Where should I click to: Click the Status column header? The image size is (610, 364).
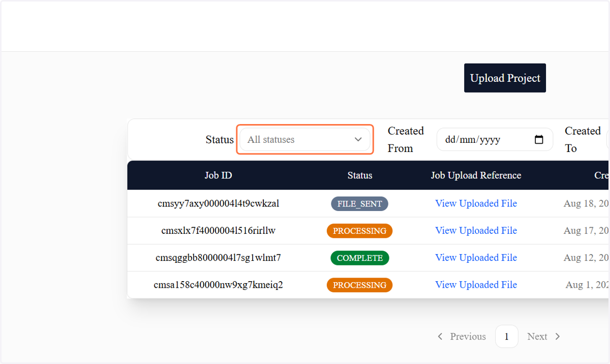pos(360,175)
